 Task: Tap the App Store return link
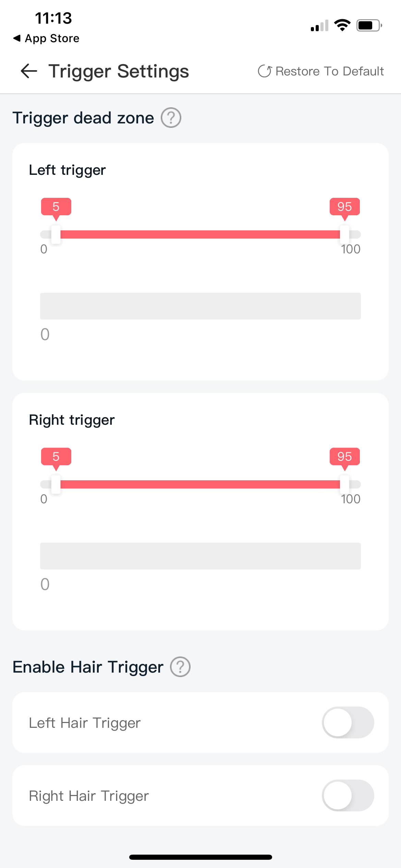coord(46,38)
